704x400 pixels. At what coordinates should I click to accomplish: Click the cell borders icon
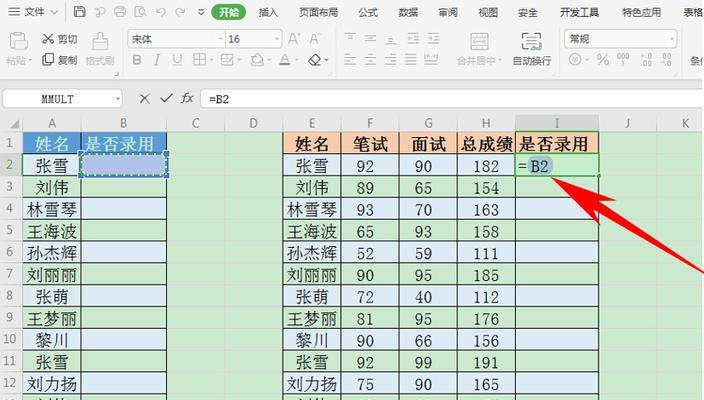pos(199,59)
